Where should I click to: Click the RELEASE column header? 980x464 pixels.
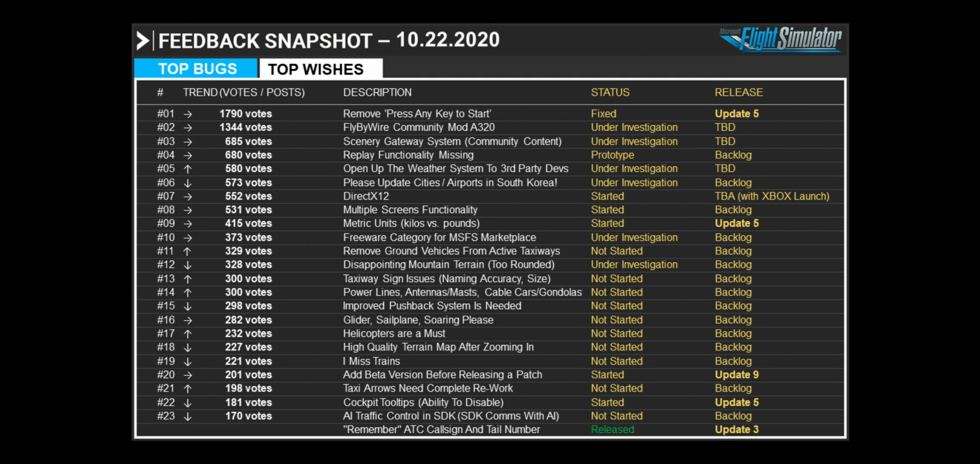click(739, 92)
